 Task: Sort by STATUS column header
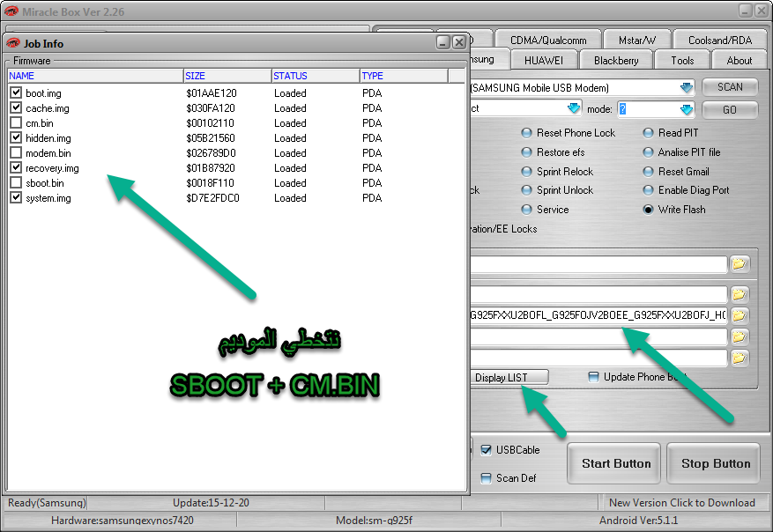pos(316,76)
